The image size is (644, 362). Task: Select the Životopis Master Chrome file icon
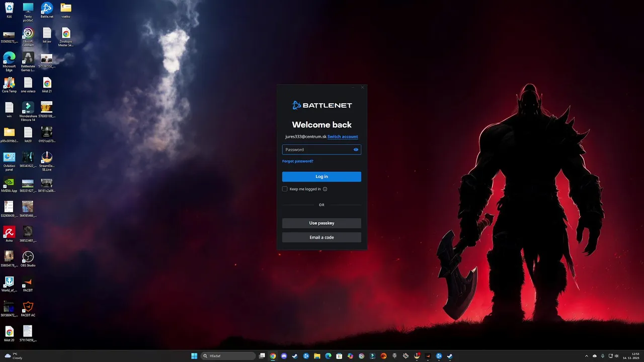pyautogui.click(x=65, y=37)
